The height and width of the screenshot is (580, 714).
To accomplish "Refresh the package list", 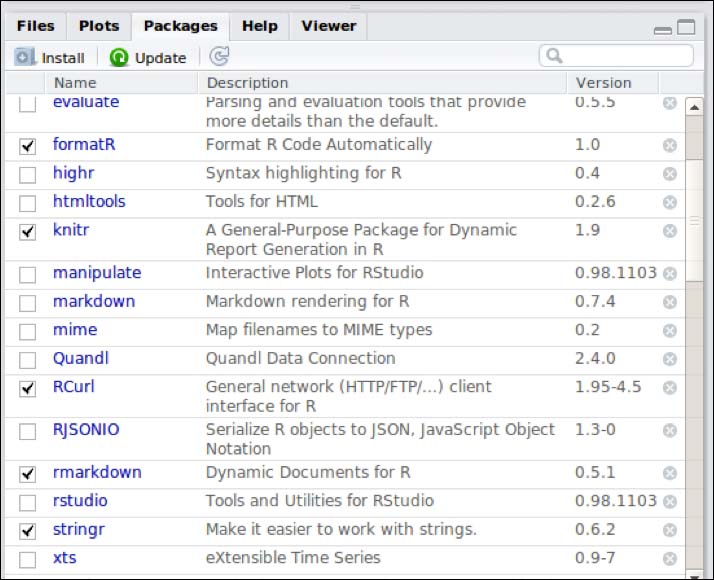I will pos(219,57).
